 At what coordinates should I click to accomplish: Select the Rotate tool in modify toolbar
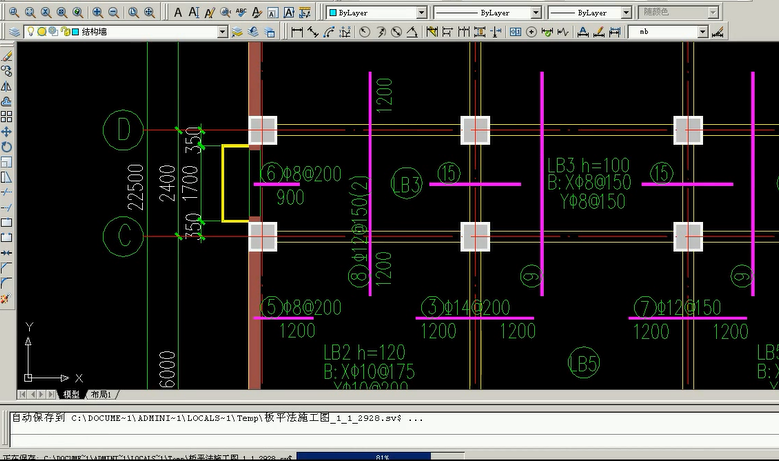[x=7, y=147]
